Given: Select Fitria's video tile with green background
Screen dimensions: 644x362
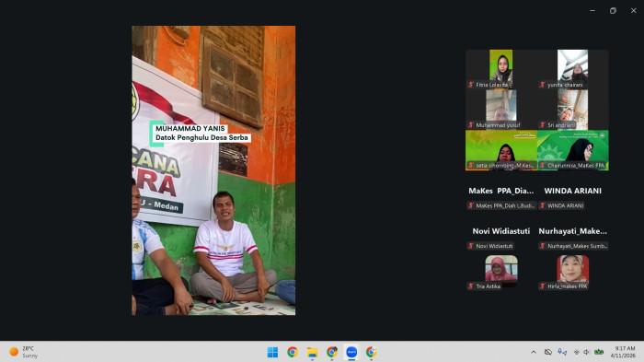Looking at the screenshot, I should pyautogui.click(x=501, y=69).
